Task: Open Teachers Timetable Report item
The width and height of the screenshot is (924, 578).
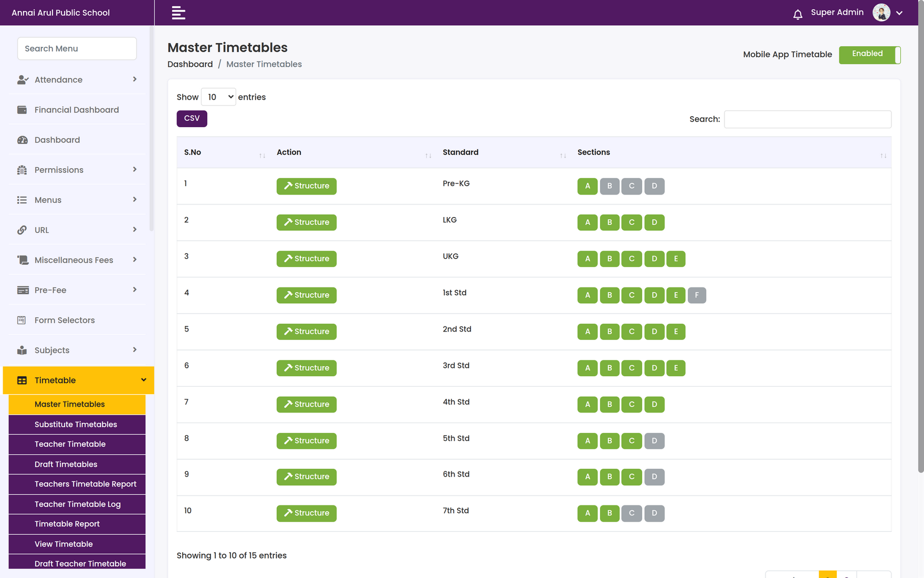Action: pos(77,484)
